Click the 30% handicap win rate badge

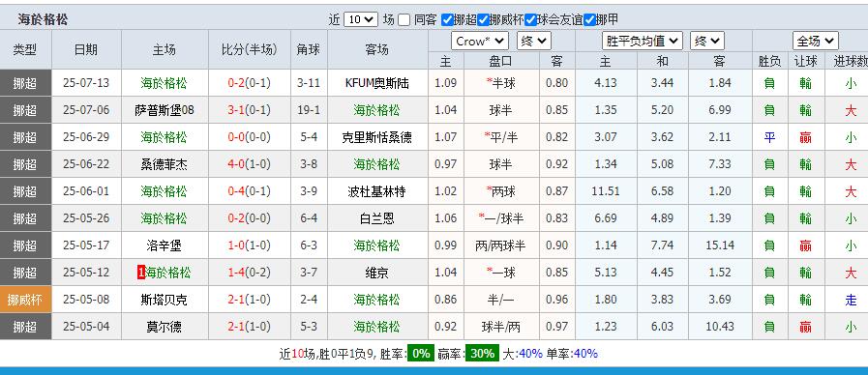click(x=482, y=354)
